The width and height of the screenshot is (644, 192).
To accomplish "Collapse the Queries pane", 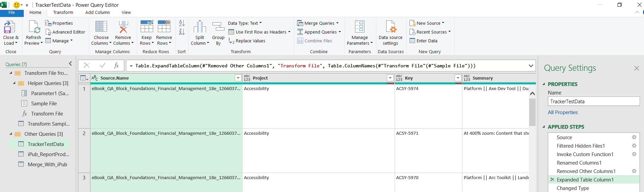I will [70, 63].
